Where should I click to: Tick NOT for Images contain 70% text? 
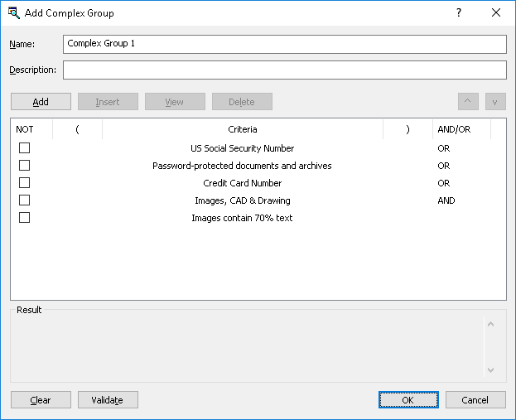tap(25, 218)
